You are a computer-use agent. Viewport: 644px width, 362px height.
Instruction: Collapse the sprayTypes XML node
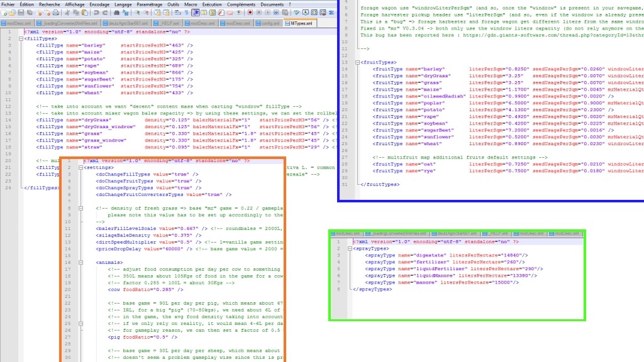[x=348, y=248]
